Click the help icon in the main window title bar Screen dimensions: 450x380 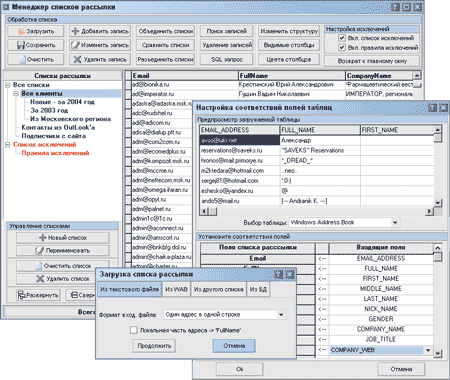point(395,7)
